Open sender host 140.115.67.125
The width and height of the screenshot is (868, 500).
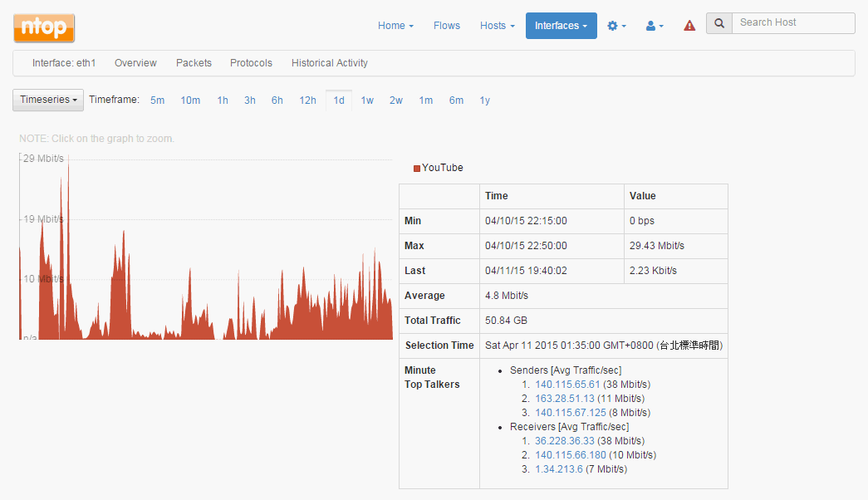pos(570,413)
